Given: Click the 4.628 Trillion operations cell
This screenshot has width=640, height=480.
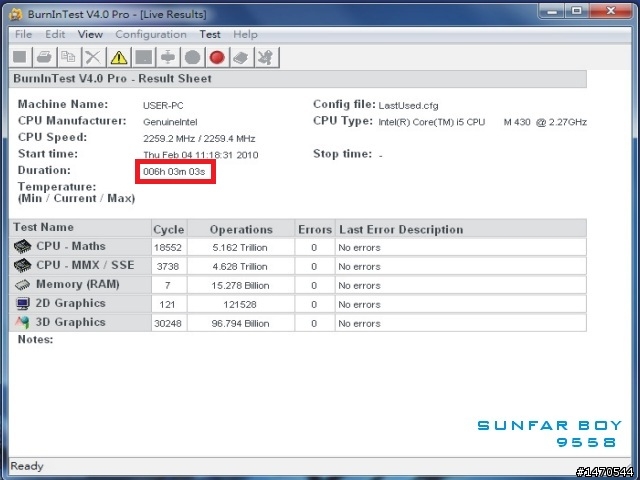Looking at the screenshot, I should 240,267.
